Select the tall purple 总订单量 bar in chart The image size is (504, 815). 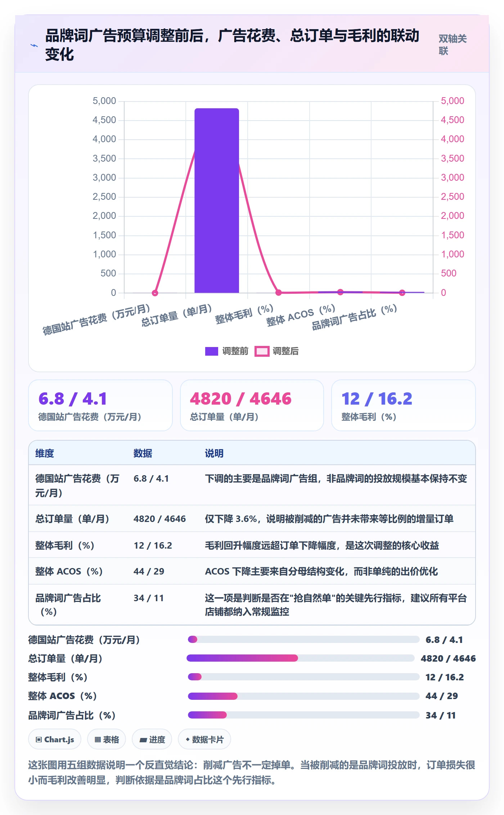(217, 201)
